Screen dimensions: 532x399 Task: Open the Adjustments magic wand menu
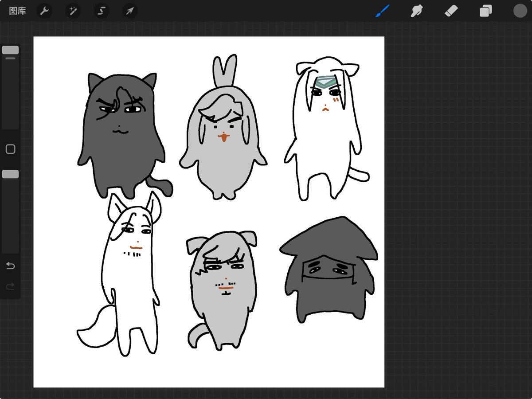click(x=73, y=11)
